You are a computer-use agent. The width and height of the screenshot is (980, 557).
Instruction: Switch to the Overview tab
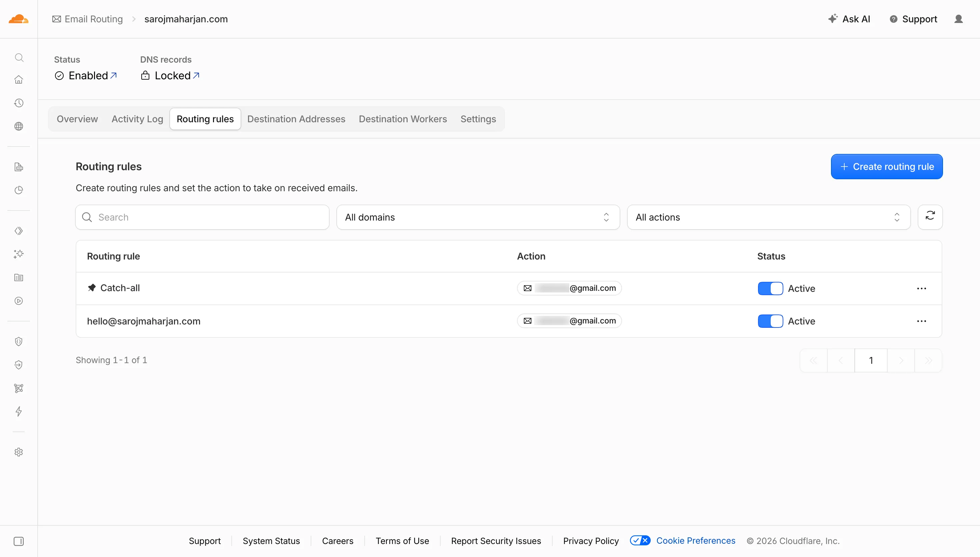coord(77,119)
